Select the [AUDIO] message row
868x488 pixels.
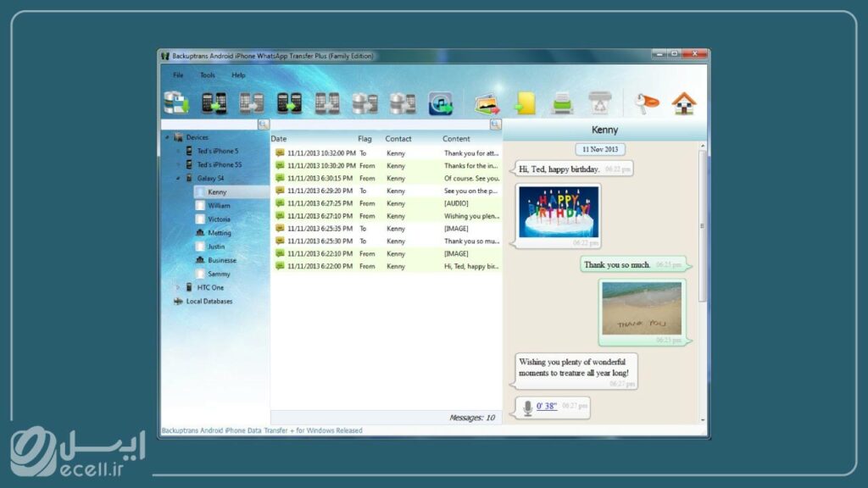387,203
